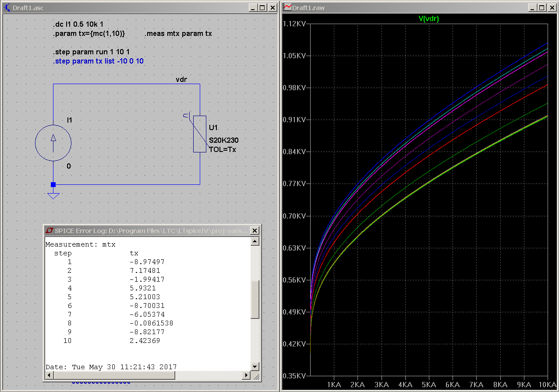
Task: Close the SPICE Error Log window
Action: click(254, 230)
